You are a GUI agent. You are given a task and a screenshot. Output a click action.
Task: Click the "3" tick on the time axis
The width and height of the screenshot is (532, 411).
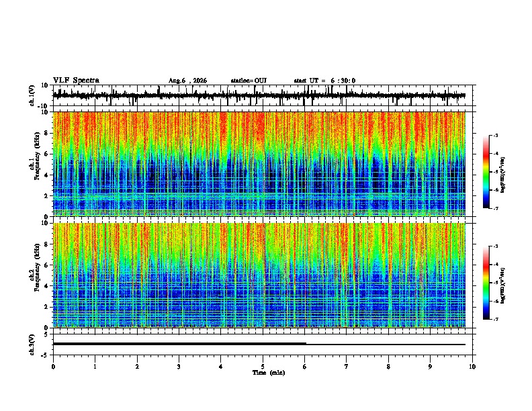(x=179, y=367)
